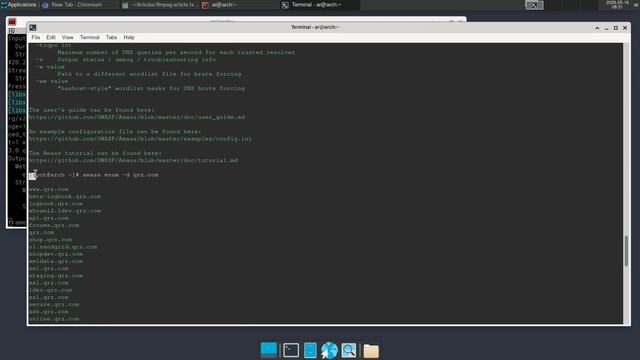Click the 's1.sendgrid.qrz.com' output line
Image resolution: width=640 pixels, height=360 pixels.
63,247
